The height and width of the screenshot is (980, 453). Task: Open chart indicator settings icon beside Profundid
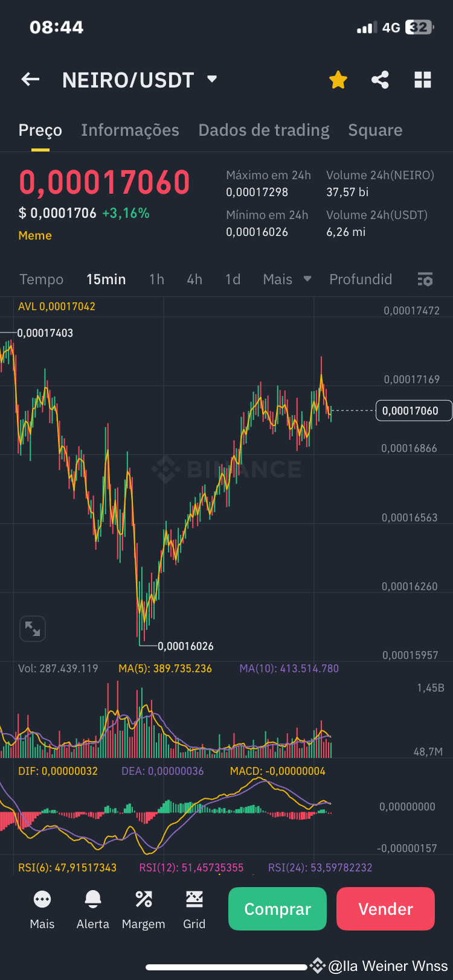[x=425, y=279]
